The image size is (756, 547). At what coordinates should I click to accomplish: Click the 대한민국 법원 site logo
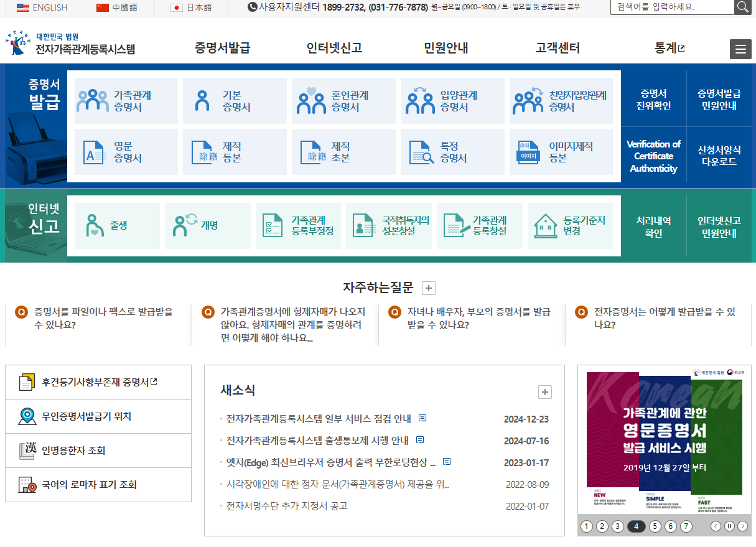point(70,44)
